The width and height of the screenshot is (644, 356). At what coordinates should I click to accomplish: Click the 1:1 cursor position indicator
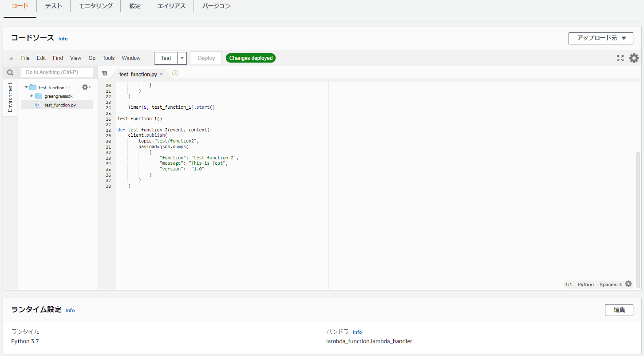569,285
